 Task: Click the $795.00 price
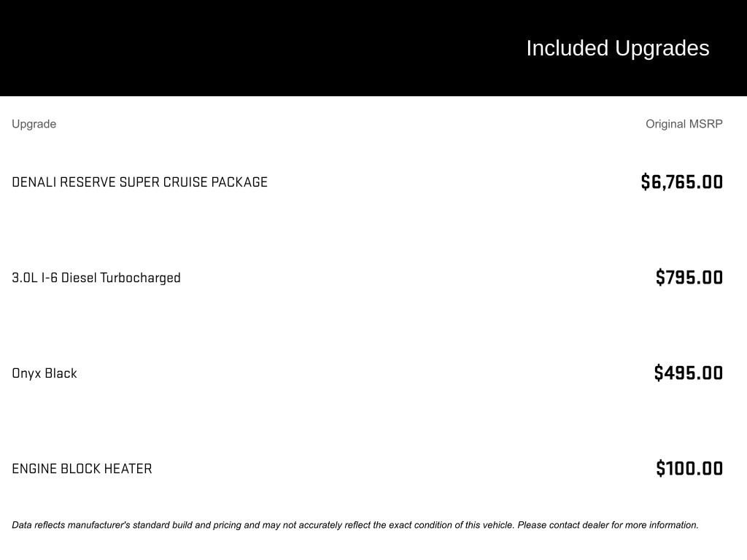coord(689,278)
